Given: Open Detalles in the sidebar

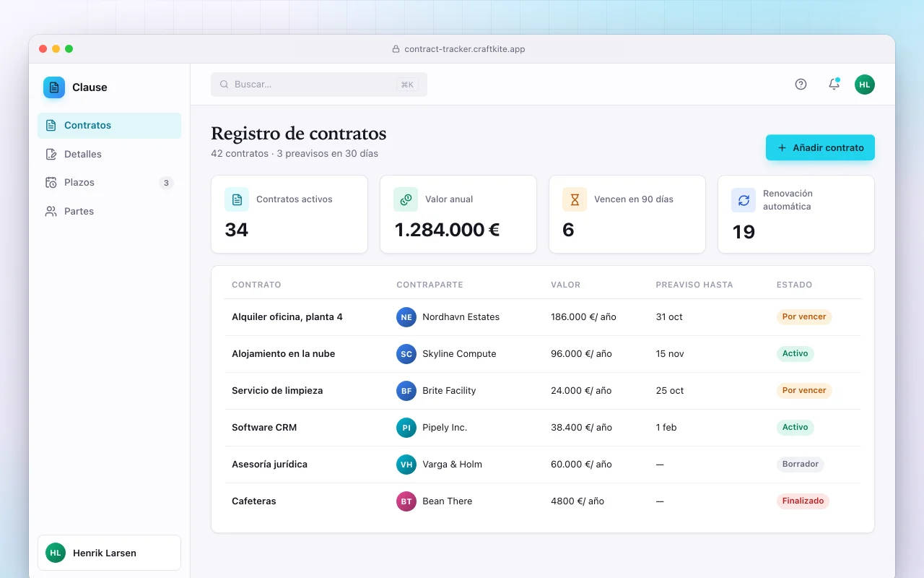Looking at the screenshot, I should 109,154.
